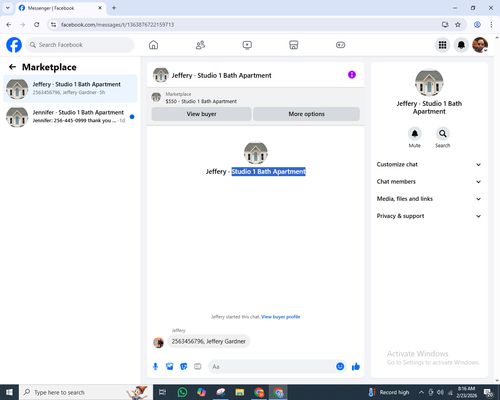The image size is (500, 400).
Task: Open the account profile picture menu
Action: click(x=480, y=45)
